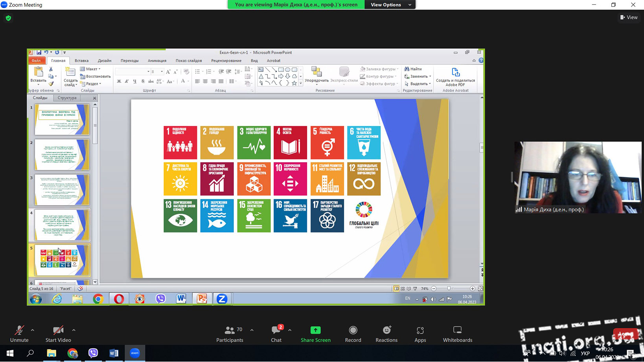Screen dimensions: 644x362
Task: Click the Cut scissors icon
Action: [x=51, y=69]
